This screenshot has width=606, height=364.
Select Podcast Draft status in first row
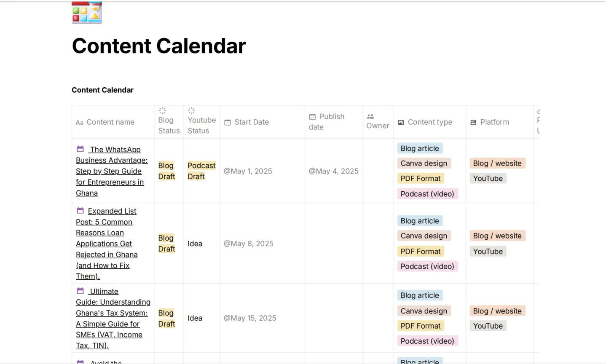coord(201,171)
